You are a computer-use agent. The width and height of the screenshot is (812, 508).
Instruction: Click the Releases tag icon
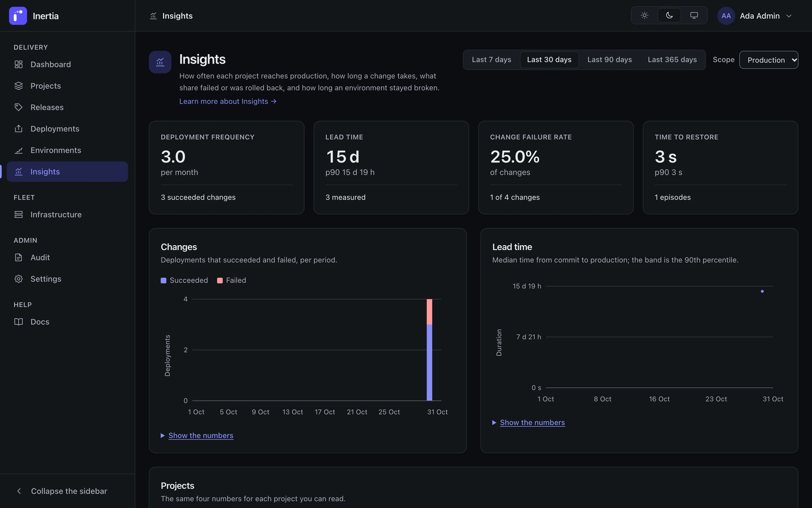click(x=18, y=107)
